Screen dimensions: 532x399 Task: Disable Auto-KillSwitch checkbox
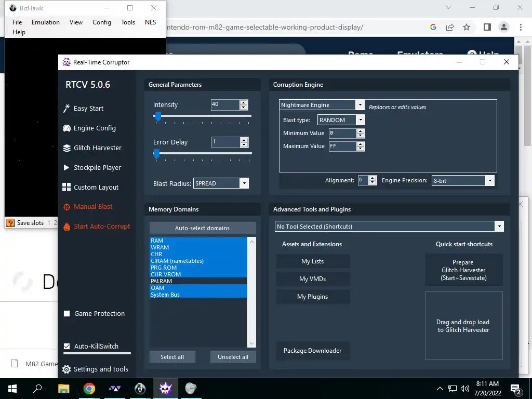pos(67,347)
